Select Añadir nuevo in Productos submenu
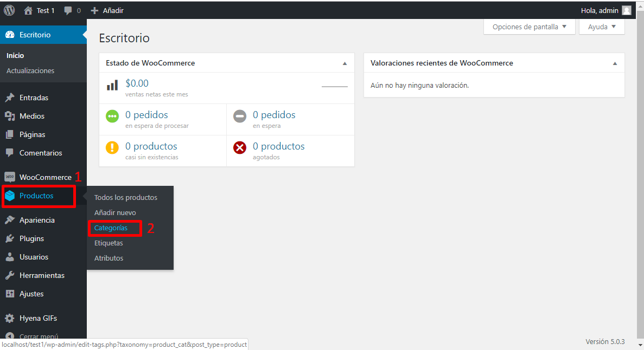This screenshot has width=644, height=350. [x=115, y=212]
